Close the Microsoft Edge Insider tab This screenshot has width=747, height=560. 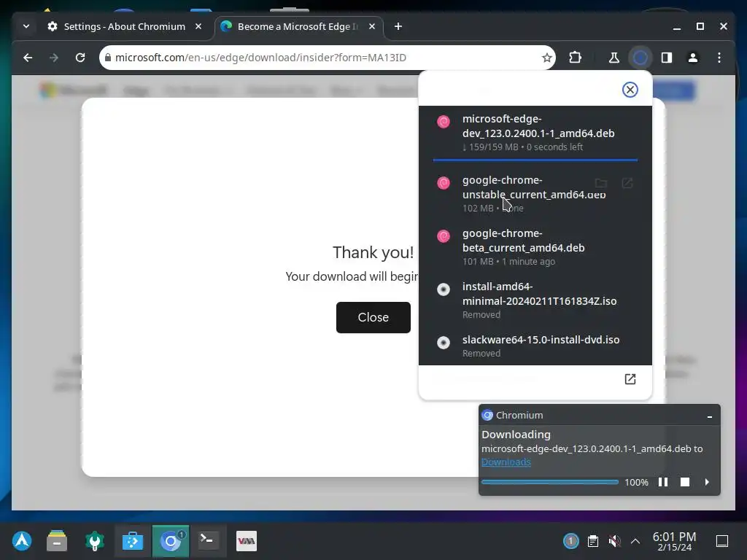coord(372,26)
